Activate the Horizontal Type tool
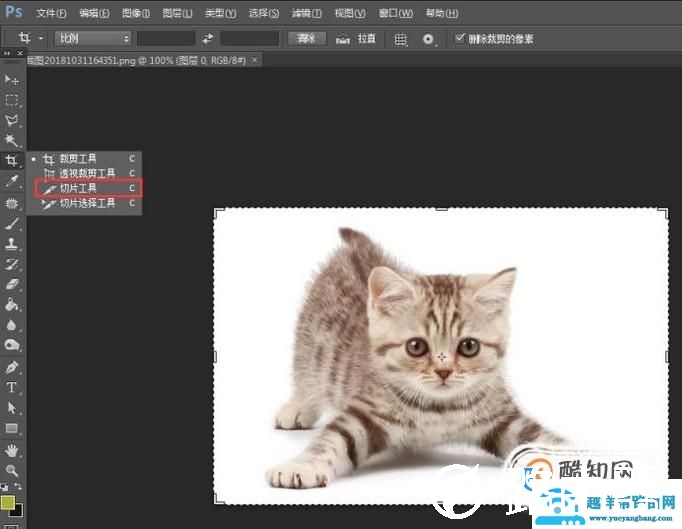682x529 pixels. [x=12, y=387]
